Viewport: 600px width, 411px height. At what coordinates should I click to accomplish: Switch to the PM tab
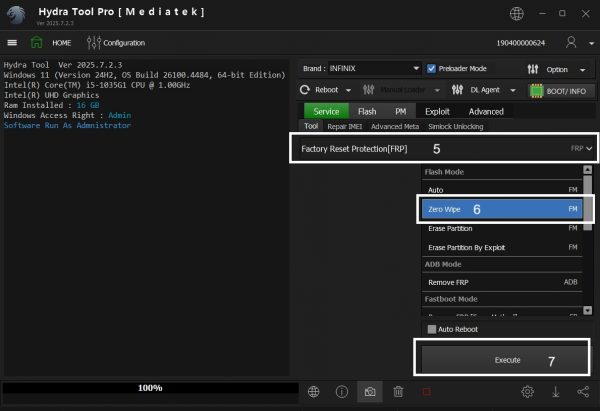click(401, 111)
